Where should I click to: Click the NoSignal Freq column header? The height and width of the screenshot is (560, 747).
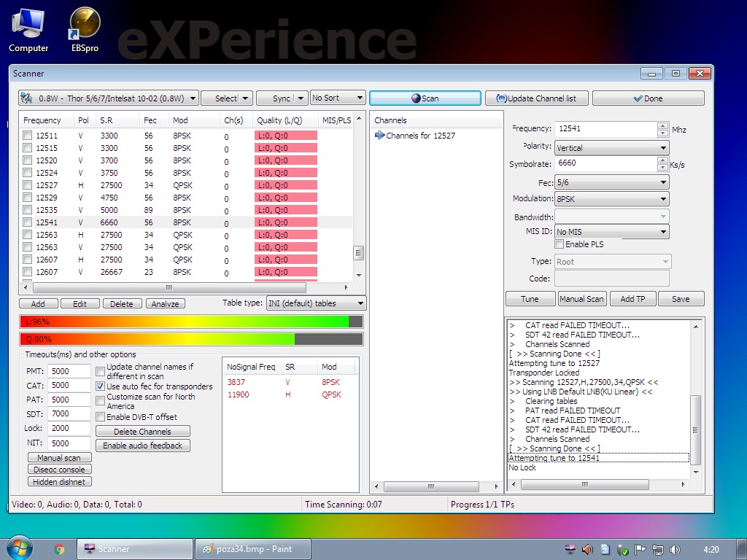(252, 367)
